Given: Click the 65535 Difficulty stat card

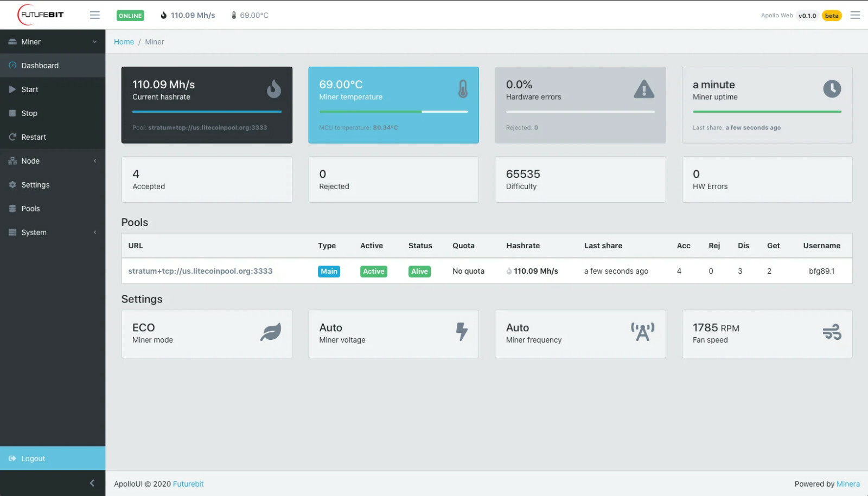Looking at the screenshot, I should pos(580,179).
